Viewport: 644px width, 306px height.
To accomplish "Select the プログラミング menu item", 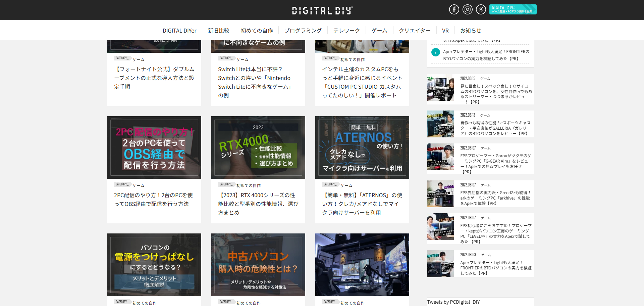I will (x=303, y=31).
